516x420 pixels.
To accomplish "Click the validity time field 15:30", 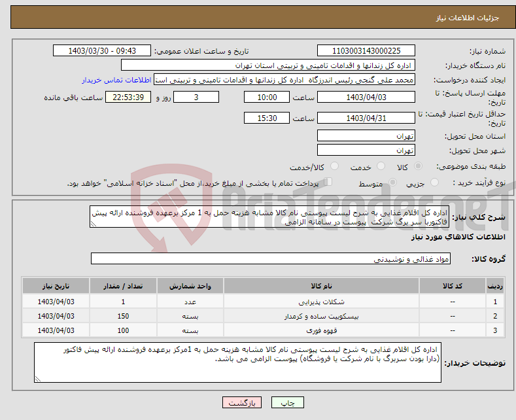I will click(267, 118).
